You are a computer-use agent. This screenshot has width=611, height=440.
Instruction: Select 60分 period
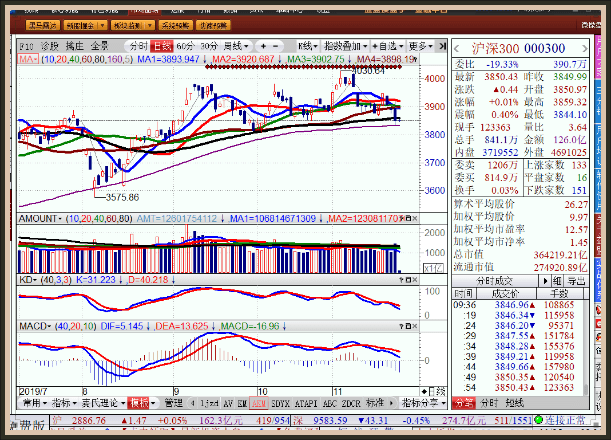pyautogui.click(x=185, y=46)
